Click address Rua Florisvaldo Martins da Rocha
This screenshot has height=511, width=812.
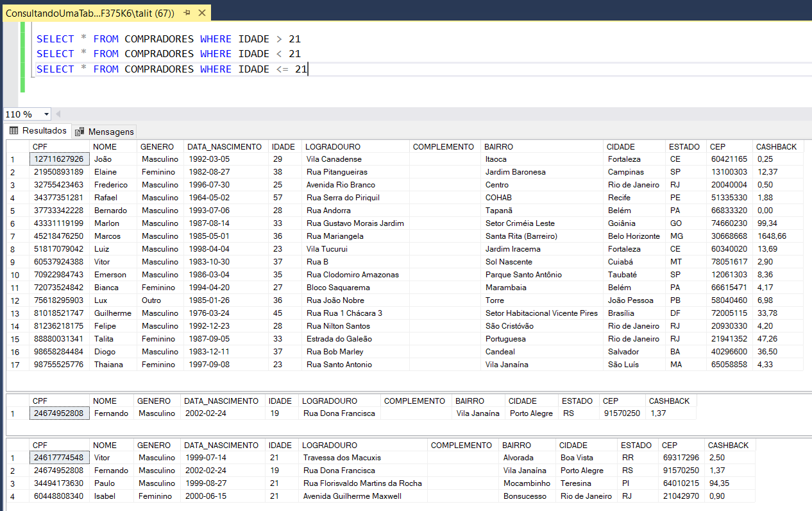tap(363, 483)
